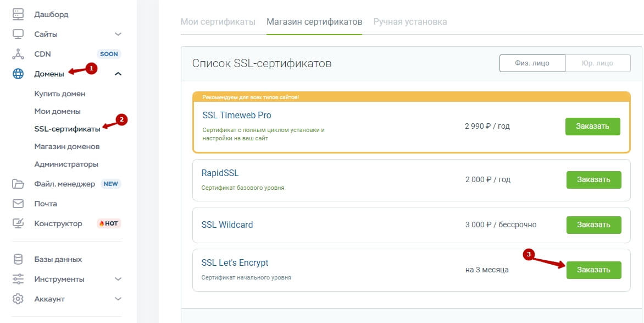Click the file manager folder icon

[18, 184]
